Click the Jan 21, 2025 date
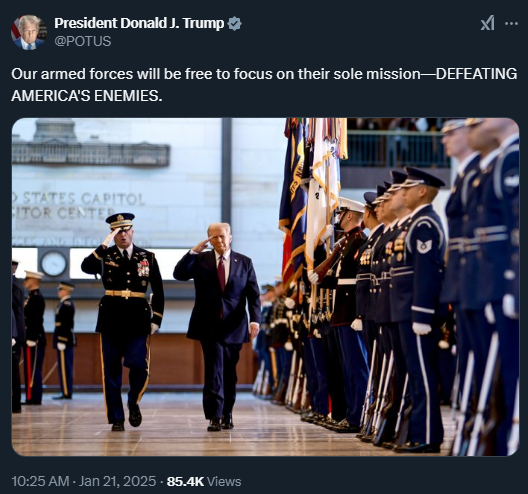528x494 pixels. click(117, 481)
